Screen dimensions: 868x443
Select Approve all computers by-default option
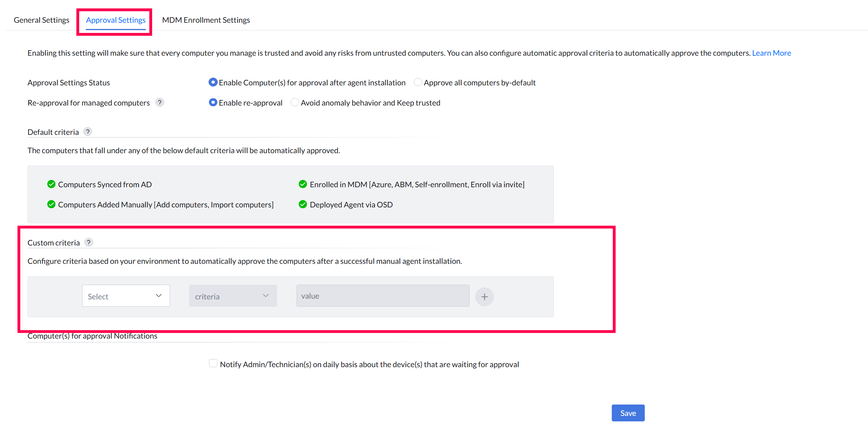[x=418, y=82]
